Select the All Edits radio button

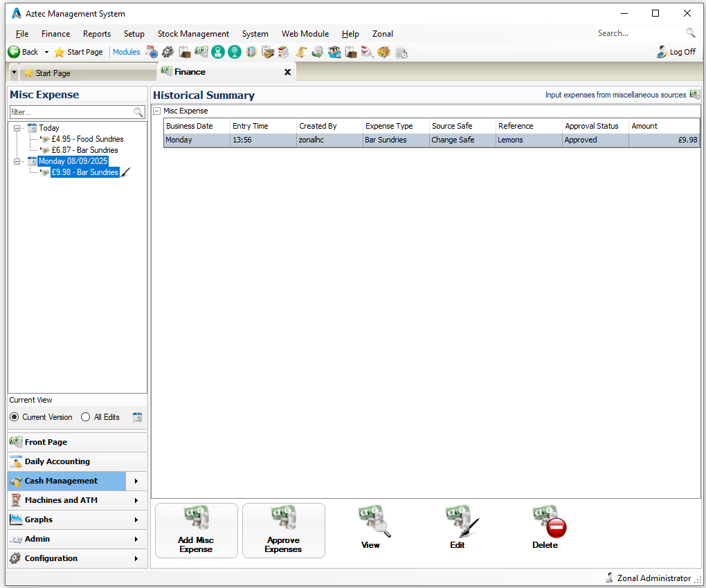[x=86, y=417]
